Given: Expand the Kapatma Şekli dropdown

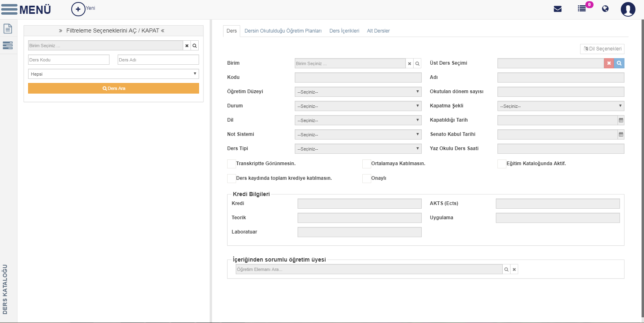Looking at the screenshot, I should (x=561, y=106).
